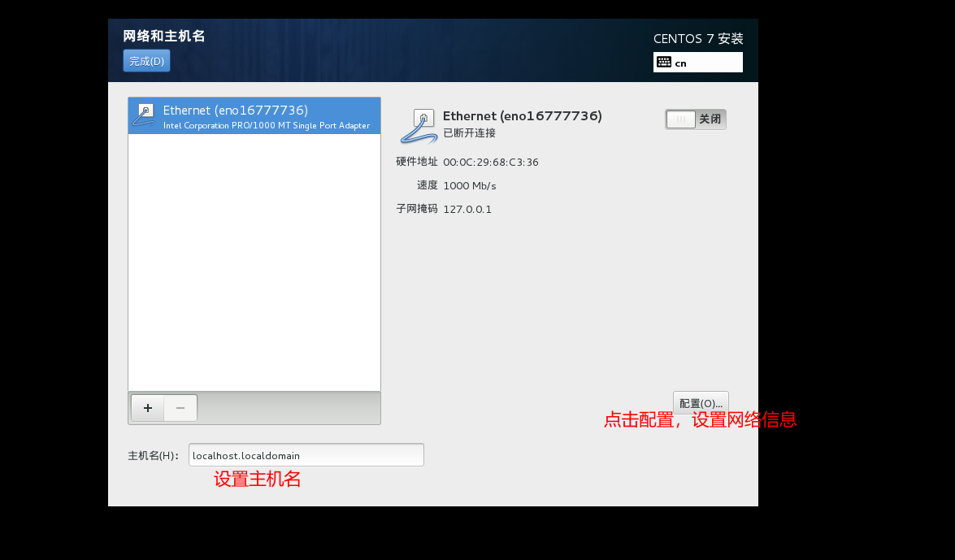Click the network adapter icon in device list
The width and height of the screenshot is (955, 560).
pyautogui.click(x=145, y=115)
